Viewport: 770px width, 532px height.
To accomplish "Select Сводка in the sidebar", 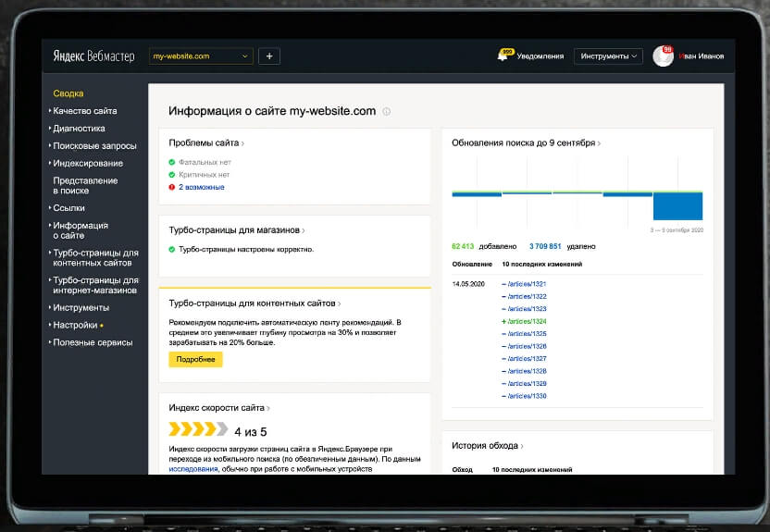I will click(68, 93).
